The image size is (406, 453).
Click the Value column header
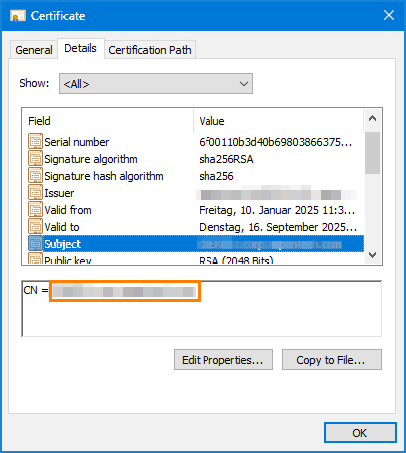coord(279,121)
